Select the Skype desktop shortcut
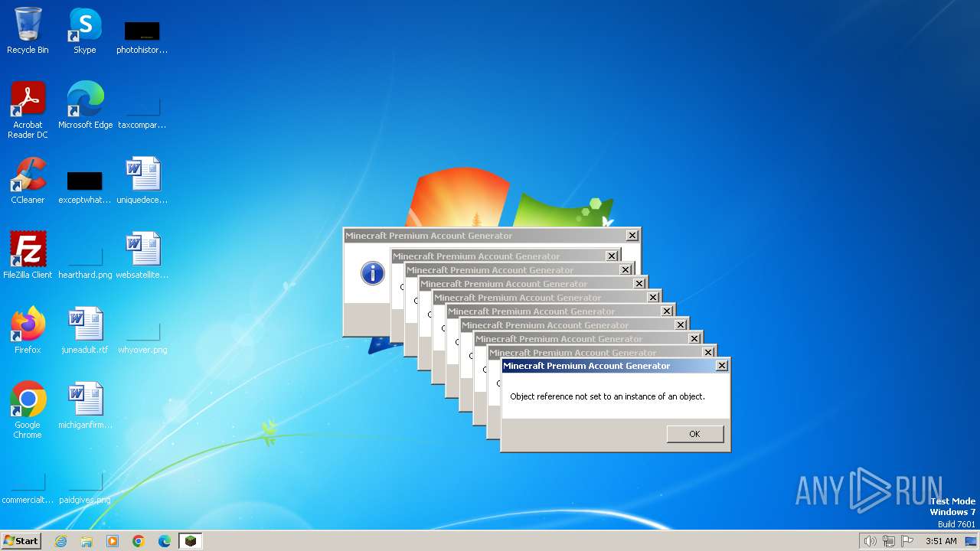The width and height of the screenshot is (980, 551). [x=84, y=31]
